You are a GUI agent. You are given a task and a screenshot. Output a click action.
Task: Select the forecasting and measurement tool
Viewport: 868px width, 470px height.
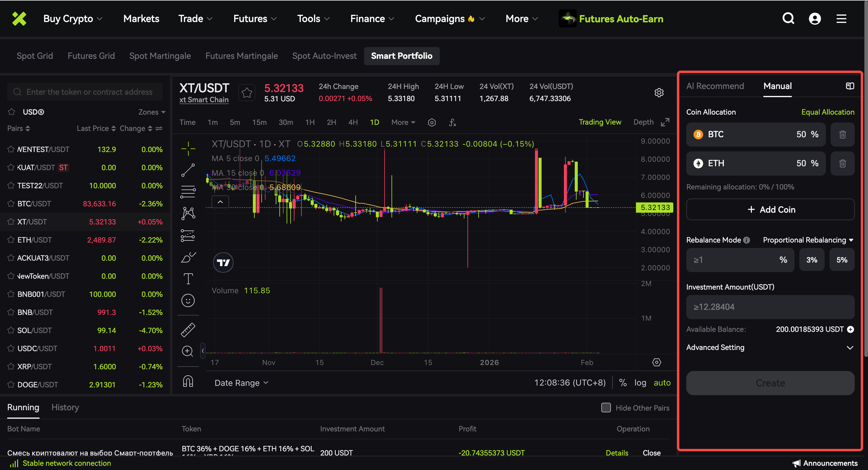point(188,235)
